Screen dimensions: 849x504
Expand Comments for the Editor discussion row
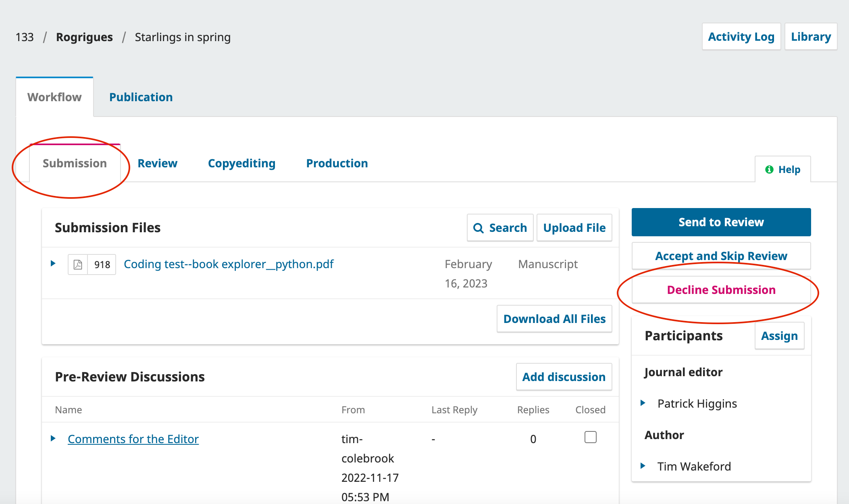pos(53,438)
